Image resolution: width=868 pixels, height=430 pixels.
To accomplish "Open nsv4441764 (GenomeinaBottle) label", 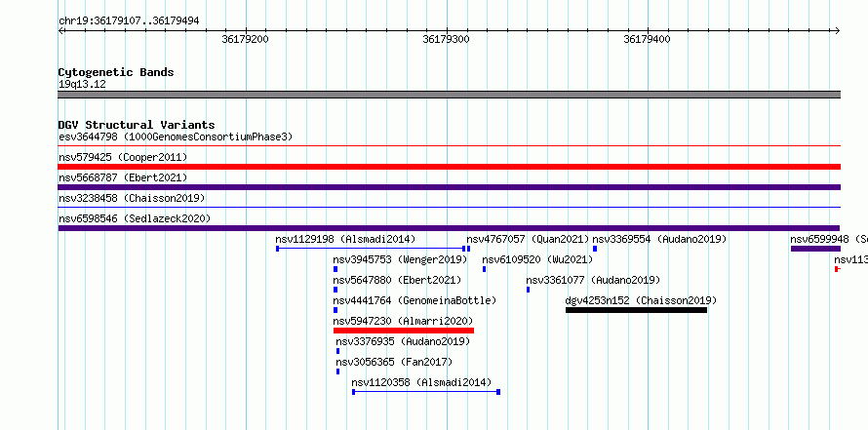I will click(414, 300).
